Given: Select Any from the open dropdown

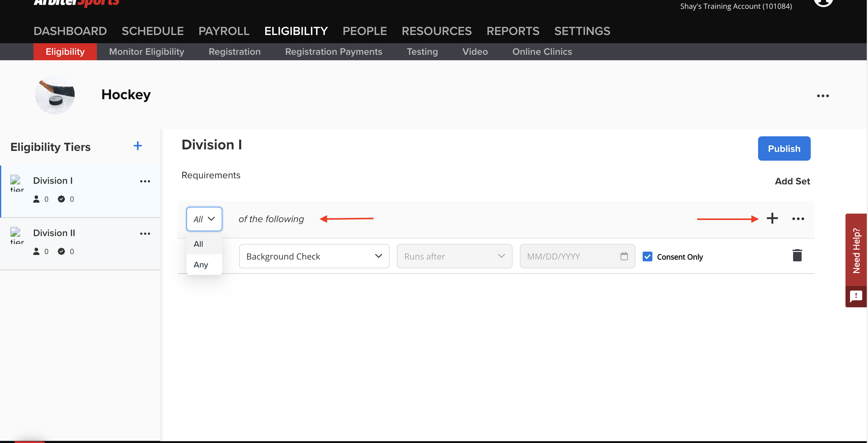Looking at the screenshot, I should [201, 265].
